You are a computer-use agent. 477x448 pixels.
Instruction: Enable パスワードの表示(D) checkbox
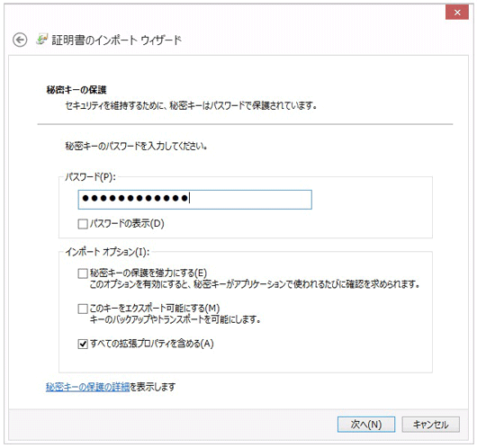pos(83,224)
